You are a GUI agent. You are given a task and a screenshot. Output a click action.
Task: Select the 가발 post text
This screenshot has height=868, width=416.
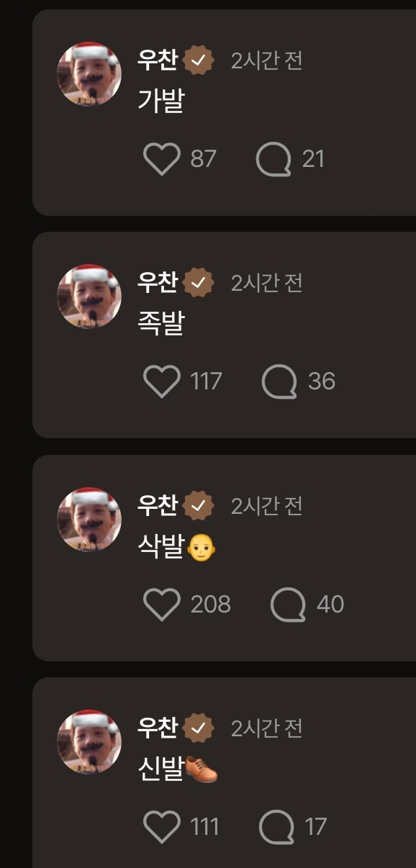pyautogui.click(x=160, y=101)
